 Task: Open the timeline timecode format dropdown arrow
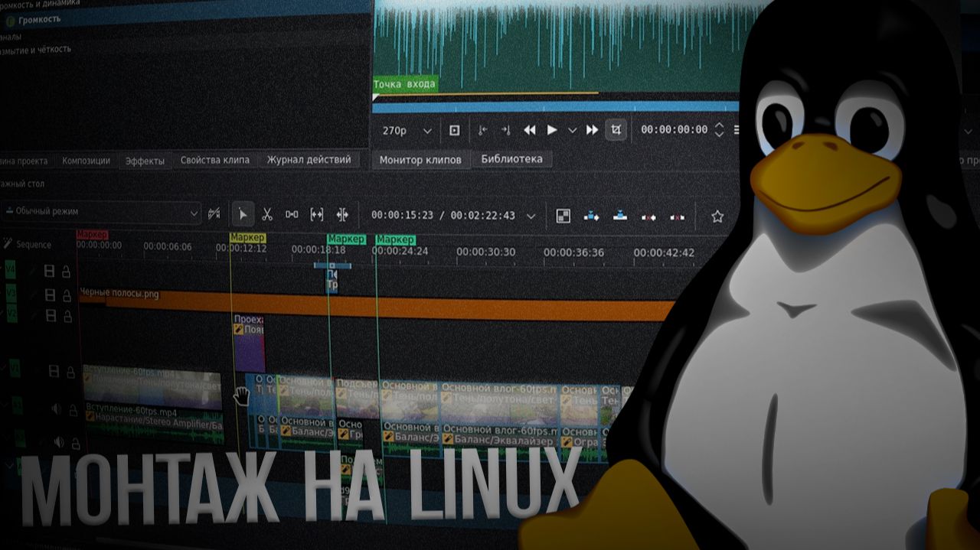[531, 216]
